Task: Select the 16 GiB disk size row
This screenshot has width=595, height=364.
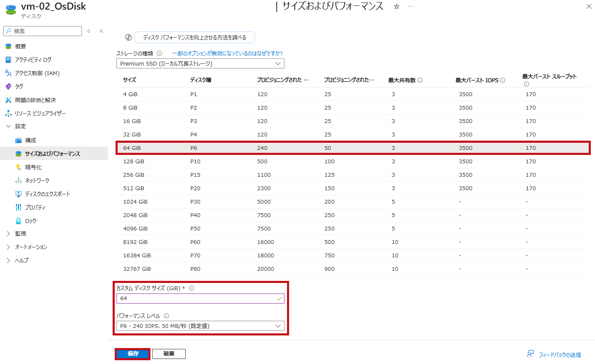Action: pos(353,121)
